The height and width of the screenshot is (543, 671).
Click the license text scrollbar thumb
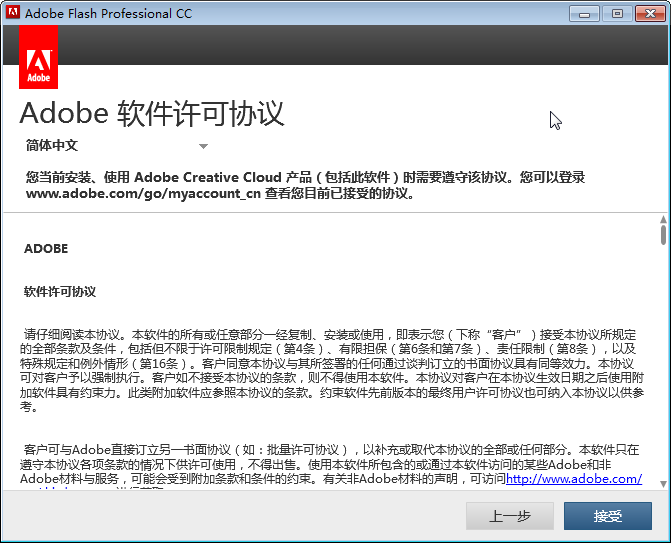tap(663, 235)
